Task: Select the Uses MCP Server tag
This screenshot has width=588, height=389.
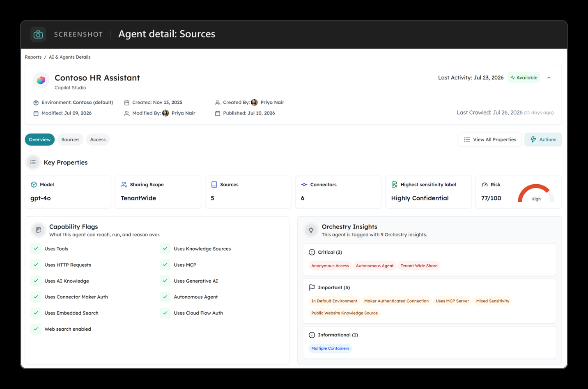Action: click(x=452, y=301)
